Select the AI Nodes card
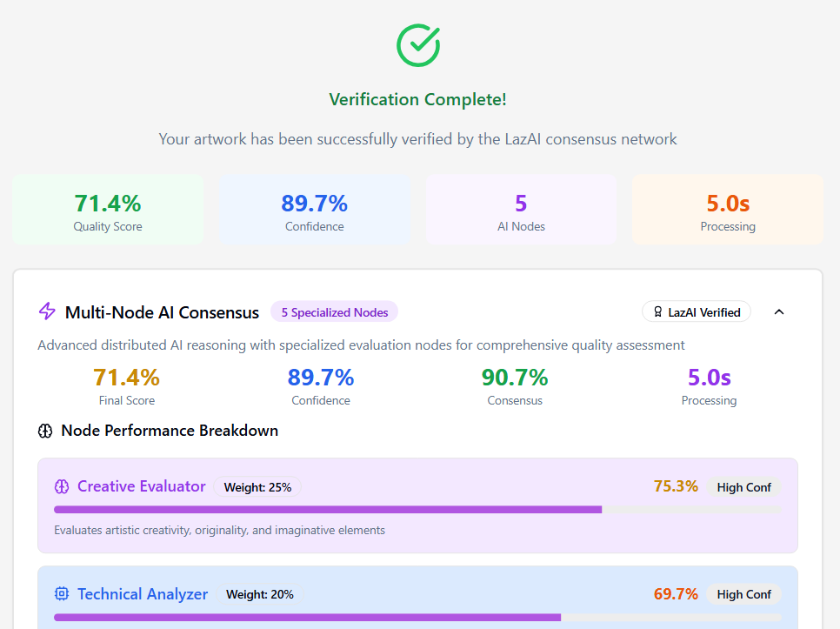The width and height of the screenshot is (840, 629). coord(521,210)
